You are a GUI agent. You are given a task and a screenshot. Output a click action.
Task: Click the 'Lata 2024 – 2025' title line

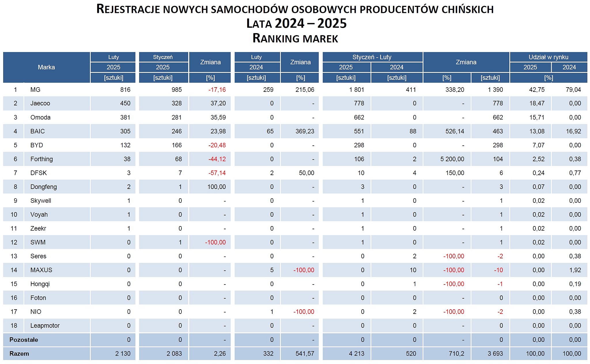296,23
